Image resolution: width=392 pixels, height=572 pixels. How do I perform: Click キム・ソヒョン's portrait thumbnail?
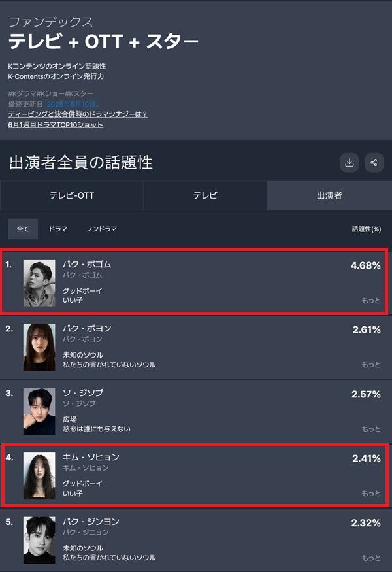coord(39,476)
